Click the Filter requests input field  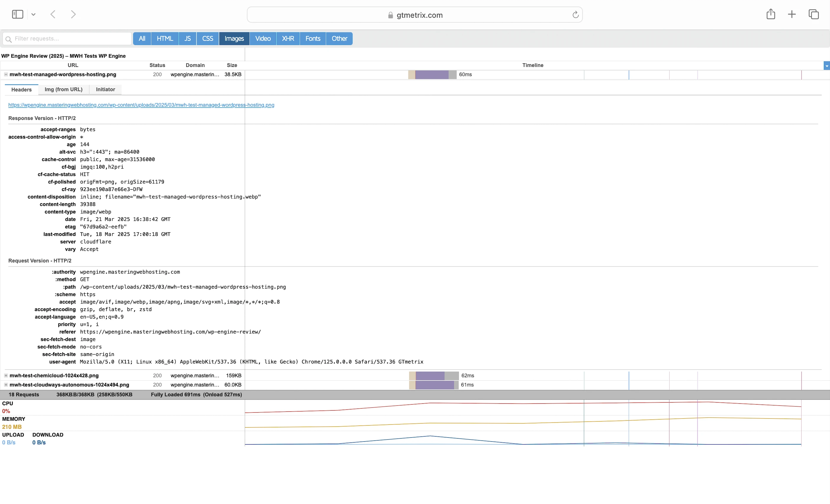tap(71, 39)
